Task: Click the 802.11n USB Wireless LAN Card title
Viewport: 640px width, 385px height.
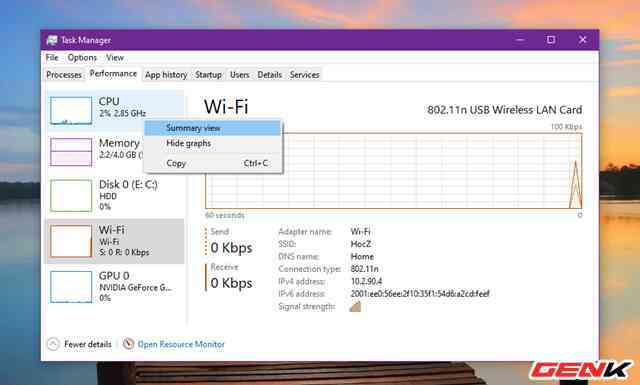Action: coord(504,110)
